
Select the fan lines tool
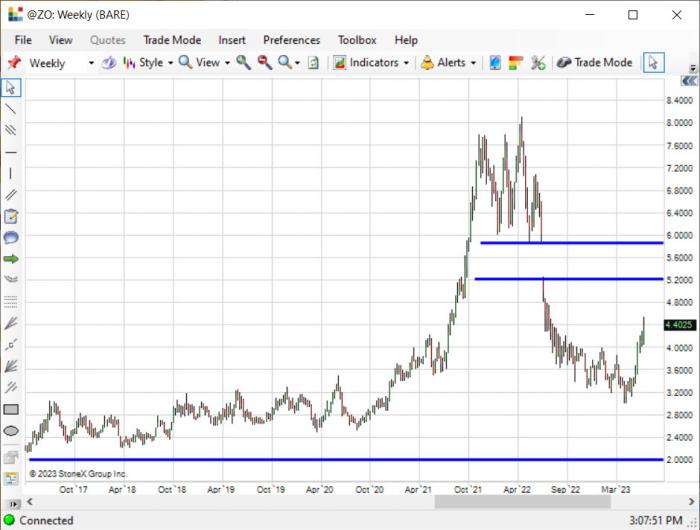[x=11, y=323]
